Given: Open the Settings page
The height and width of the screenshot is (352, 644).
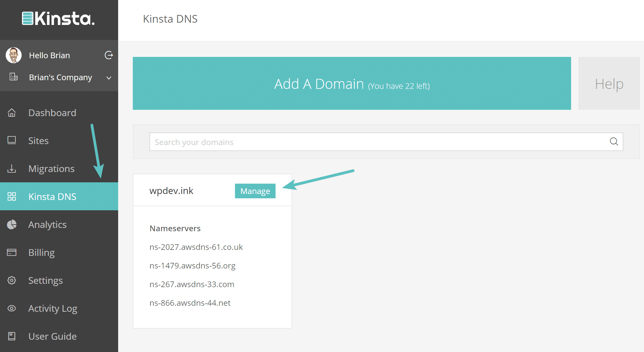Looking at the screenshot, I should [59, 280].
